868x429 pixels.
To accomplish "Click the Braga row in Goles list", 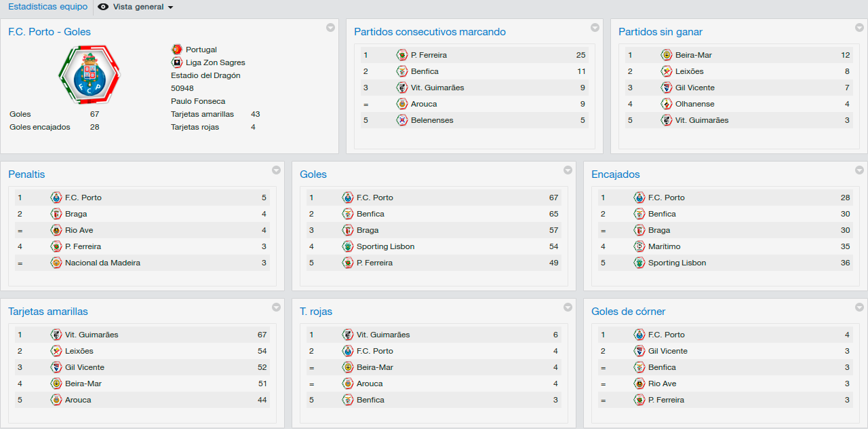I will [x=434, y=230].
